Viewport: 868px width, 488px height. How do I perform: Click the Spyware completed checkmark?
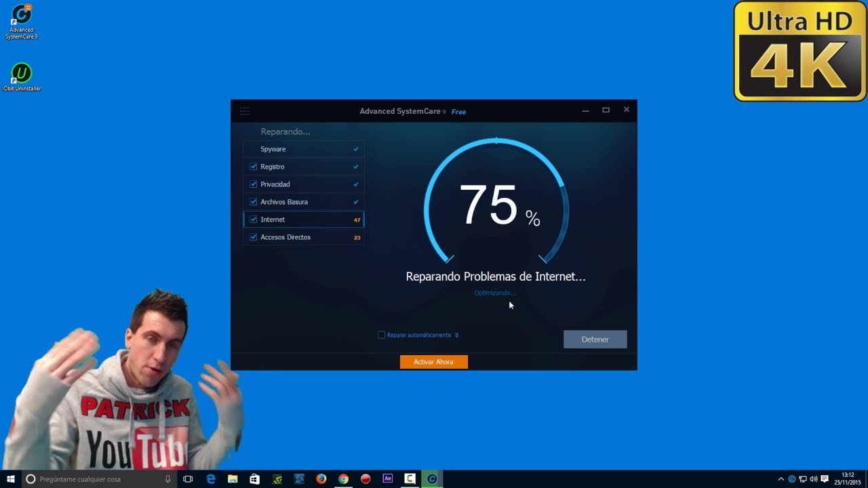click(356, 149)
